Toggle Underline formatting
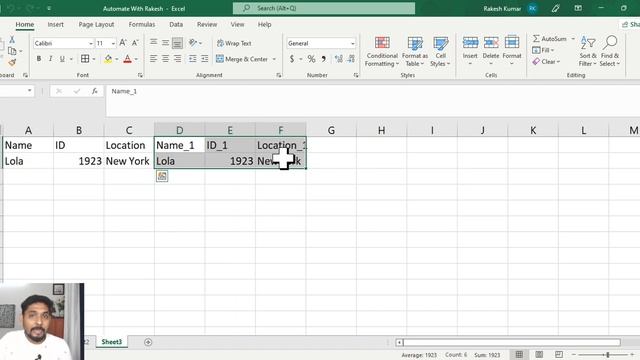The width and height of the screenshot is (640, 360). coord(62,59)
